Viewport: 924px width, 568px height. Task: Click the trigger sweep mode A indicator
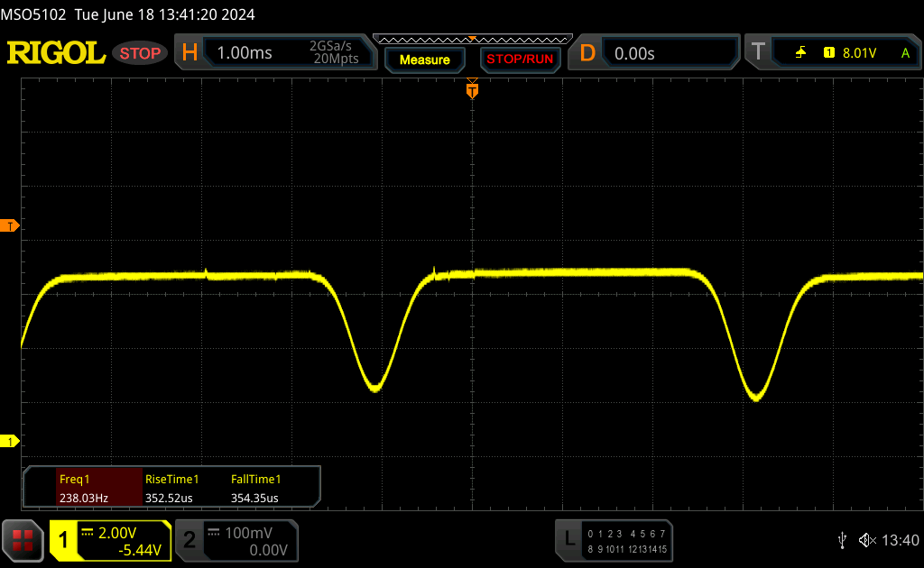click(x=905, y=53)
